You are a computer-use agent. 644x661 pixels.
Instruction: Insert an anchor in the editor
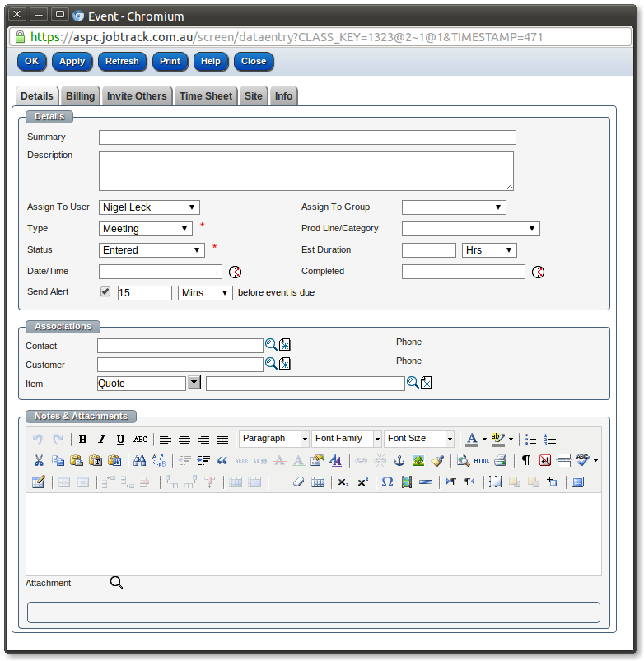(400, 461)
